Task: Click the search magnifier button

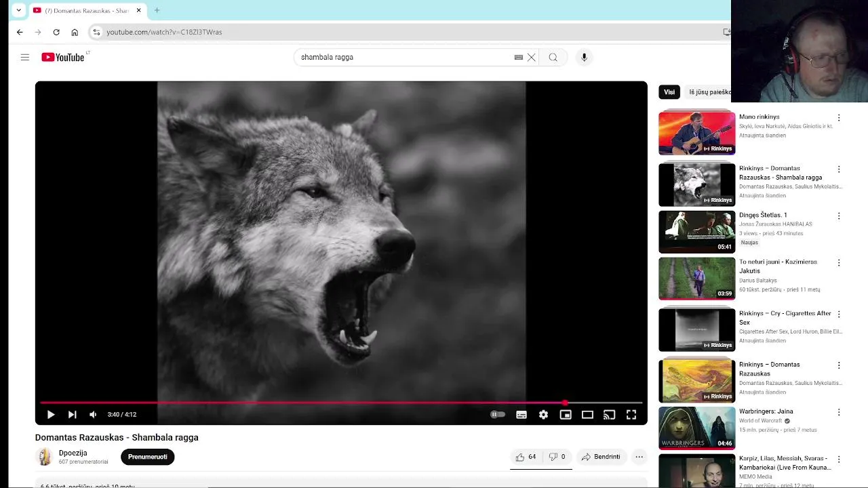Action: [553, 58]
